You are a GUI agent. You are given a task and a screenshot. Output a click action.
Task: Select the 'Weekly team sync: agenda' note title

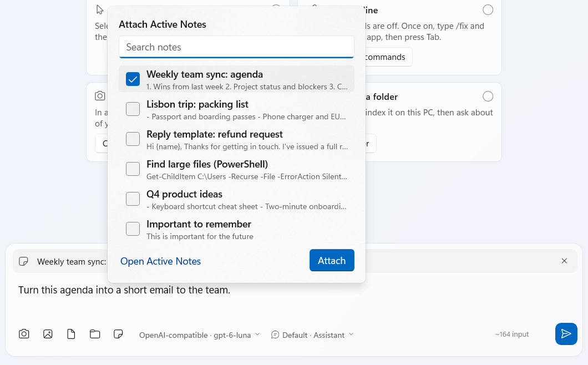pos(205,74)
